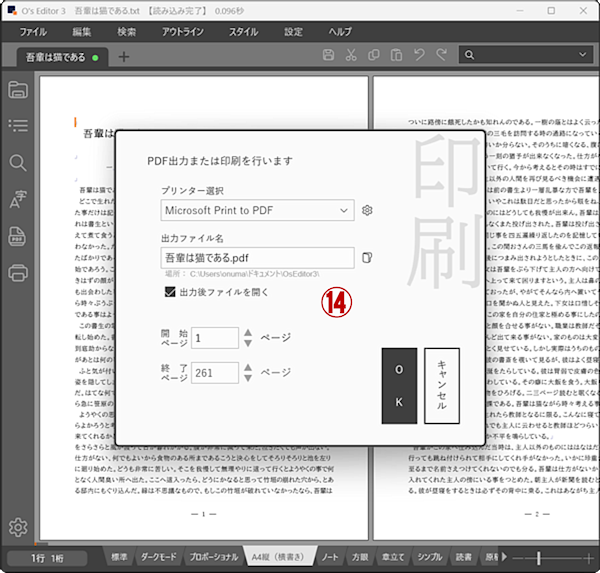Confirm printing with the OK button
This screenshot has width=600, height=573.
[399, 385]
